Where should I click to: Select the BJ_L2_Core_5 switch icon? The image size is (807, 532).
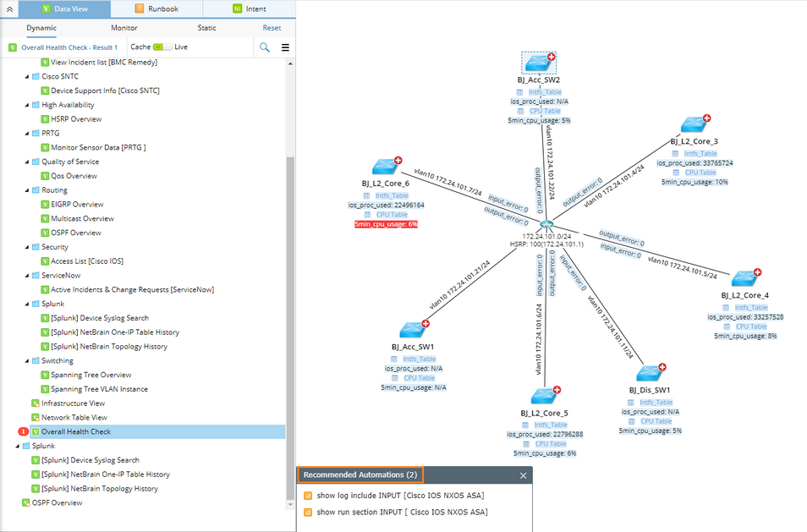click(x=545, y=396)
